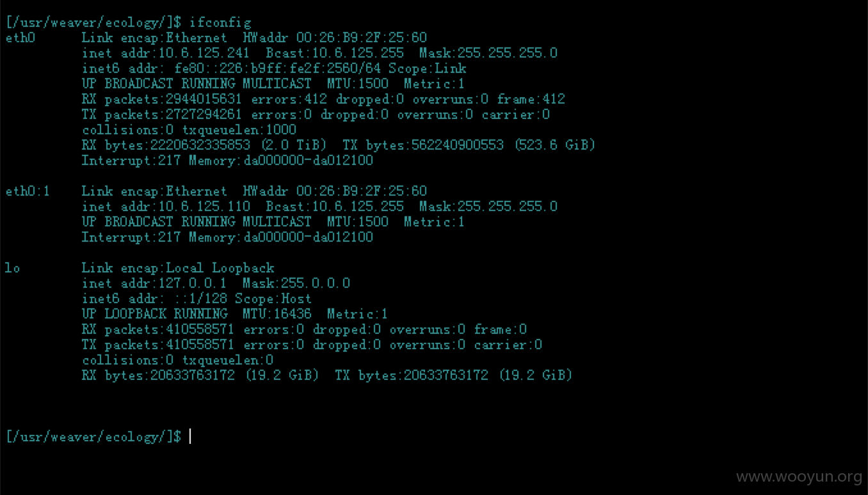Screen dimensions: 868x495
Task: Click the eth0 interface name
Action: point(20,38)
